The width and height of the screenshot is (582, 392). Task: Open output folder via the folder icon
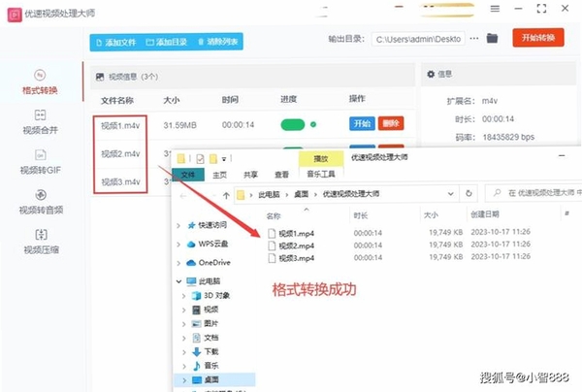coord(492,38)
